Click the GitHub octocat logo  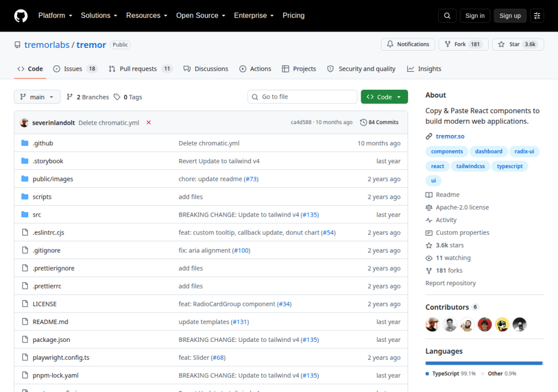pos(21,16)
